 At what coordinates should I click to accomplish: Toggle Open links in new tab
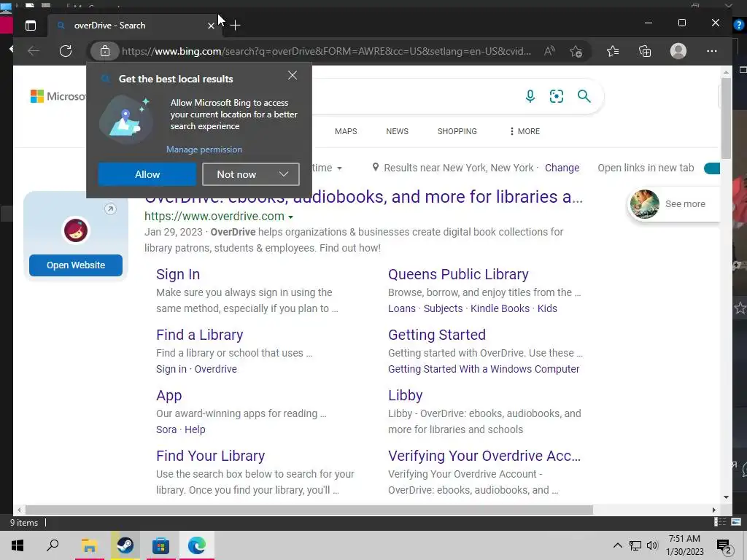(712, 168)
